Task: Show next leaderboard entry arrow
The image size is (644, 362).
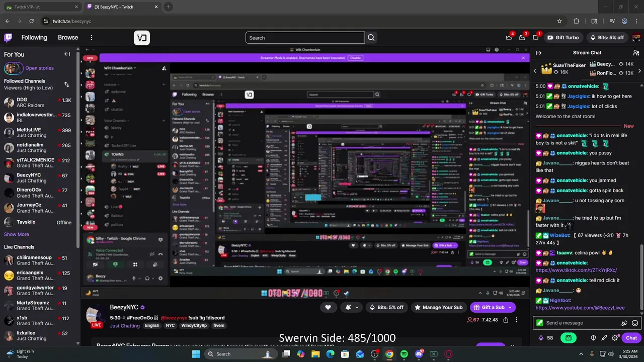Action: click(639, 71)
